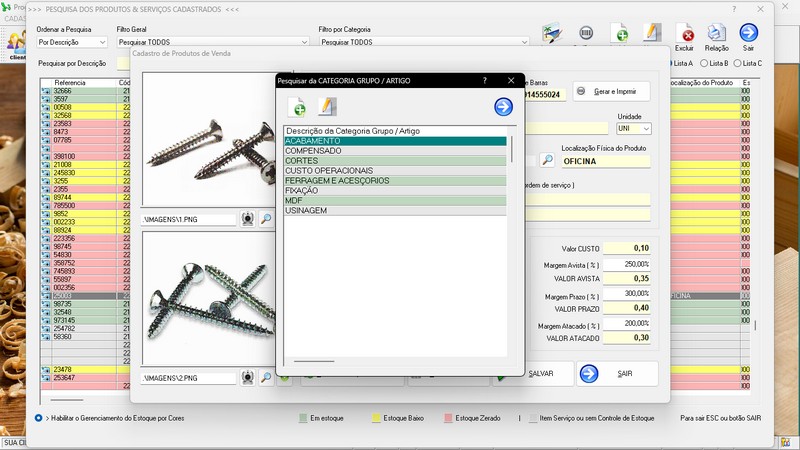Viewport: 800px width, 450px height.
Task: Click Gerar e Imprimir button
Action: [611, 91]
